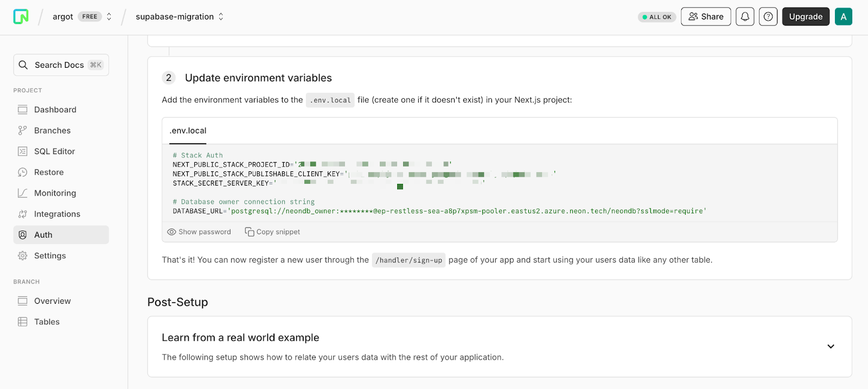Click the Dashboard sidebar icon
Image resolution: width=868 pixels, height=389 pixels.
pyautogui.click(x=22, y=110)
